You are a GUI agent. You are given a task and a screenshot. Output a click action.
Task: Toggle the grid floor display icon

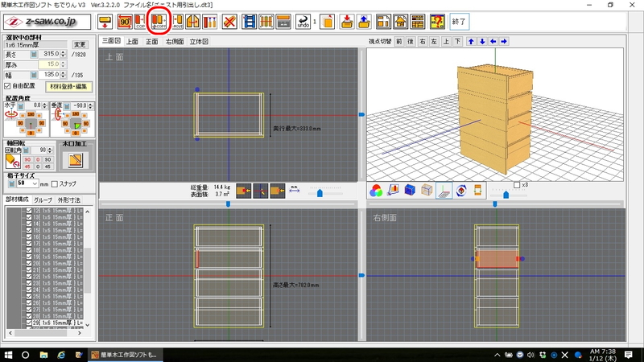(443, 191)
